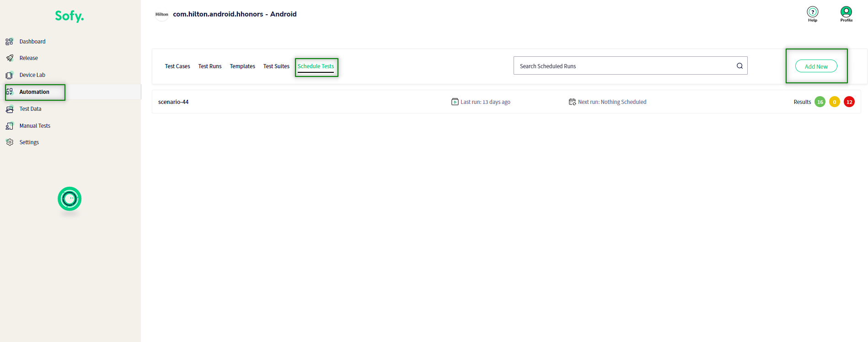Go to Release section
Image resolution: width=868 pixels, height=342 pixels.
pyautogui.click(x=29, y=58)
